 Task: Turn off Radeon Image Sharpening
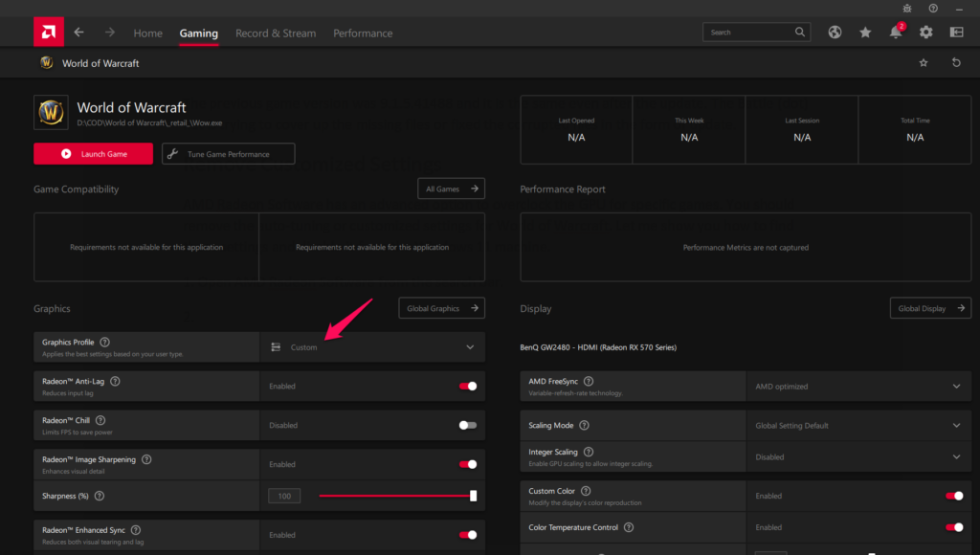pos(467,464)
